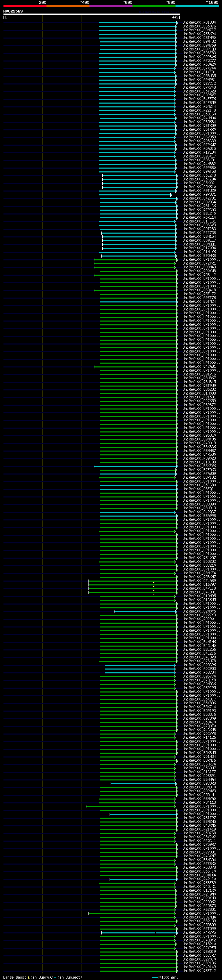
Task: Click the cyan =100char. scale indicator
Action: [x=165, y=977]
